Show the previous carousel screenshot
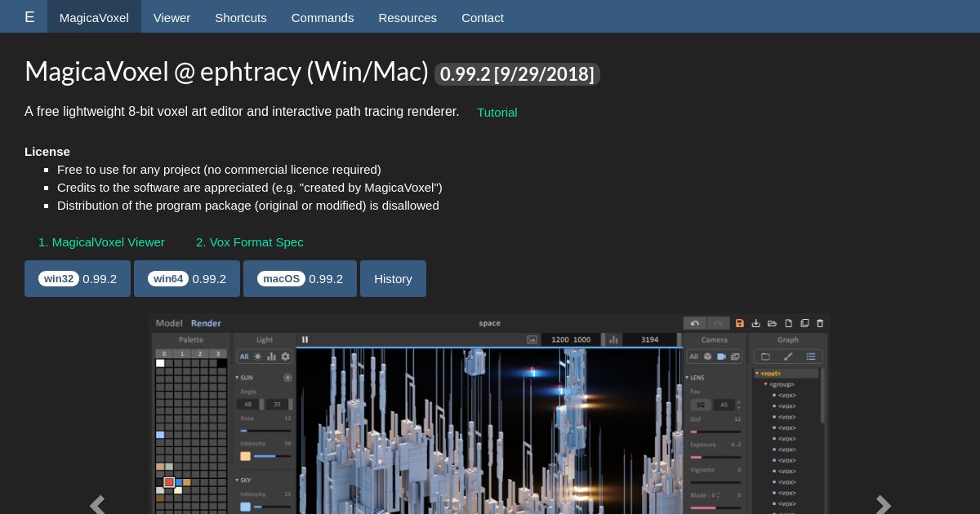Viewport: 980px width, 514px height. tap(97, 505)
